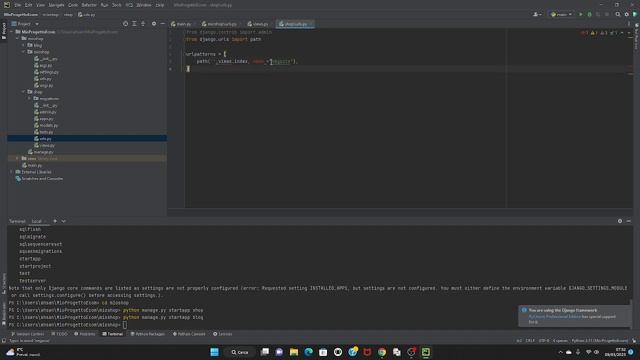The height and width of the screenshot is (360, 640).
Task: Open IDE settings gear in top toolbar
Action: point(627,14)
